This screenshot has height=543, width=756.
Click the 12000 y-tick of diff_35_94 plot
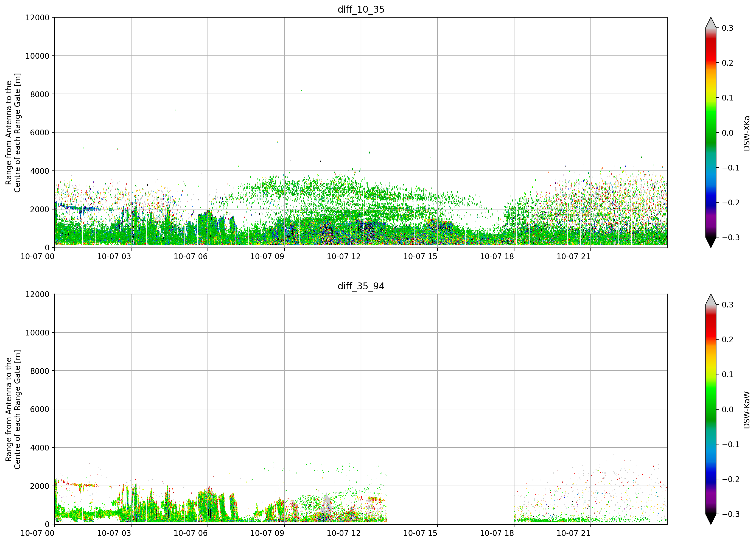tap(37, 294)
